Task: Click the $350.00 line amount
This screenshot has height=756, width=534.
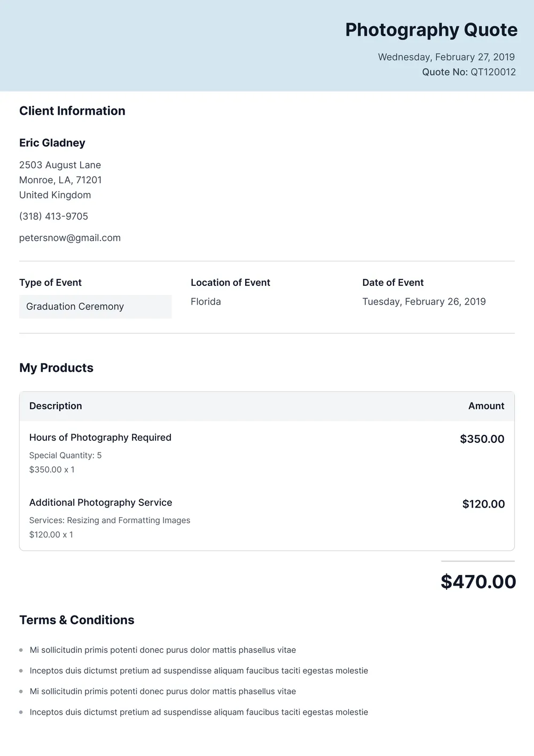Action: click(482, 439)
